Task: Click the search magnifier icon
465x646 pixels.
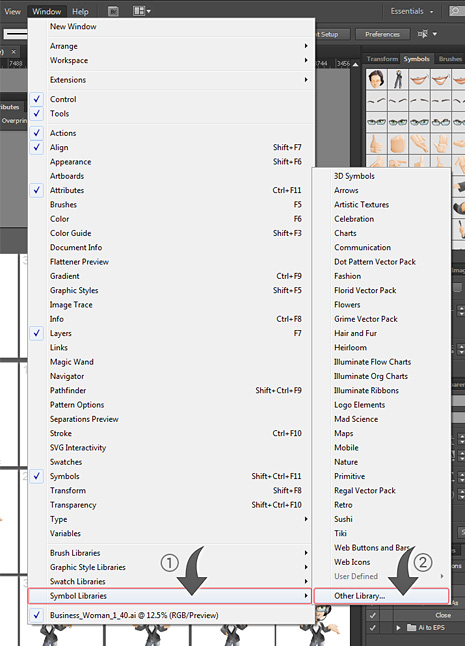Action: [x=455, y=11]
